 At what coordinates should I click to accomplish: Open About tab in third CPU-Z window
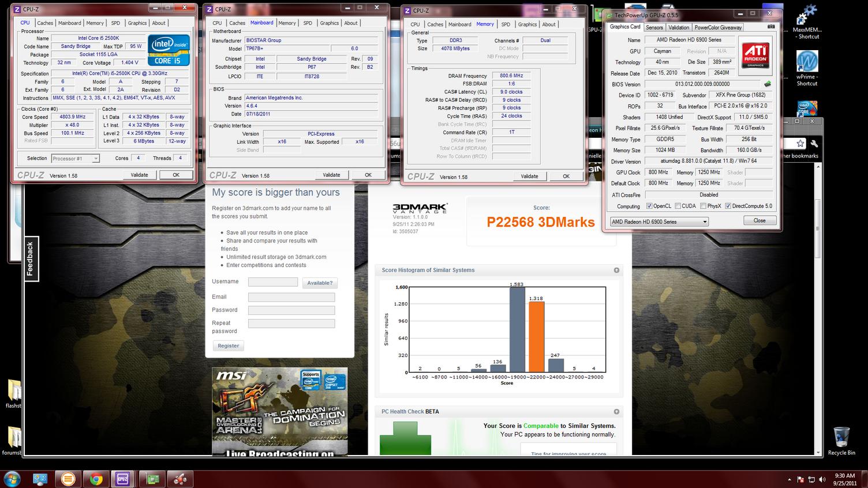click(x=549, y=24)
